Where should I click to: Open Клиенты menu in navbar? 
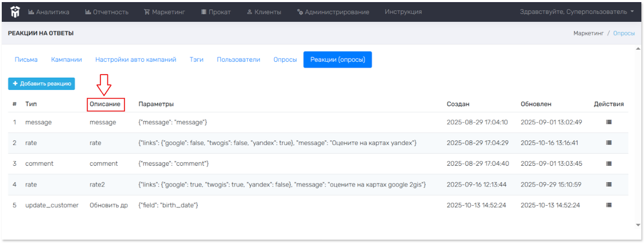[264, 12]
